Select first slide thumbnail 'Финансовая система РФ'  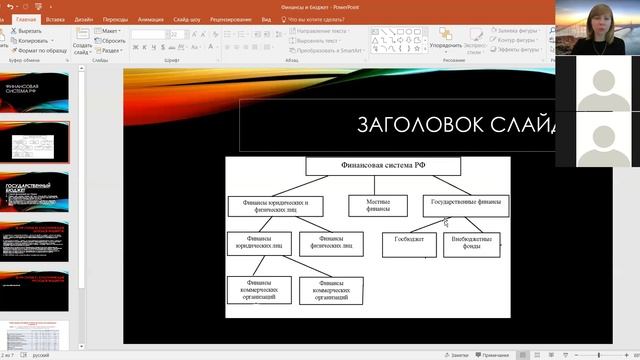34,93
